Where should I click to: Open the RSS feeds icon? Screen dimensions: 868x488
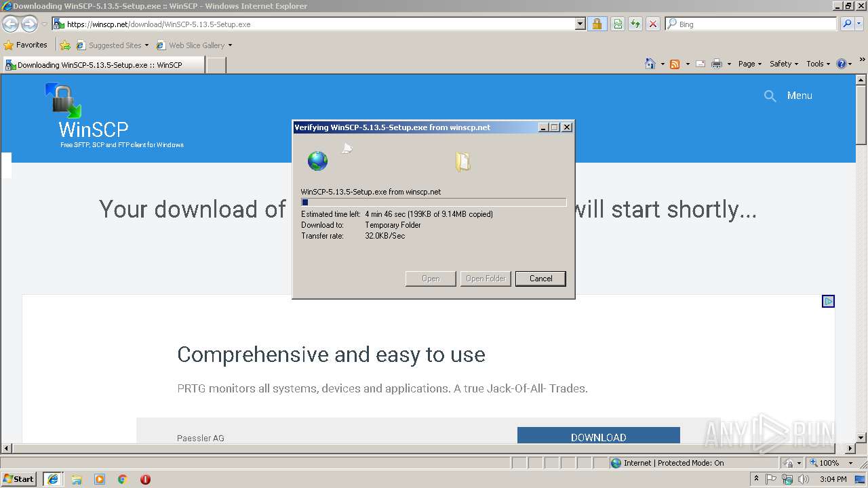(675, 64)
